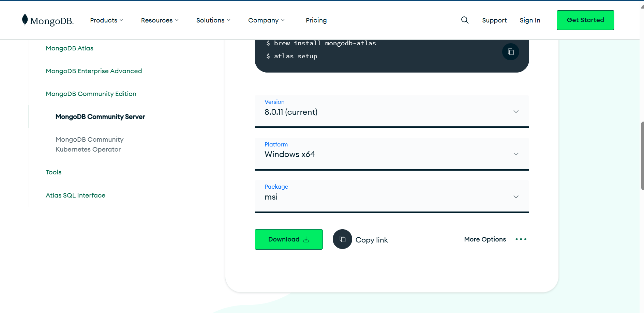Open MongoDB Community Kubernetes Operator link

tap(89, 144)
